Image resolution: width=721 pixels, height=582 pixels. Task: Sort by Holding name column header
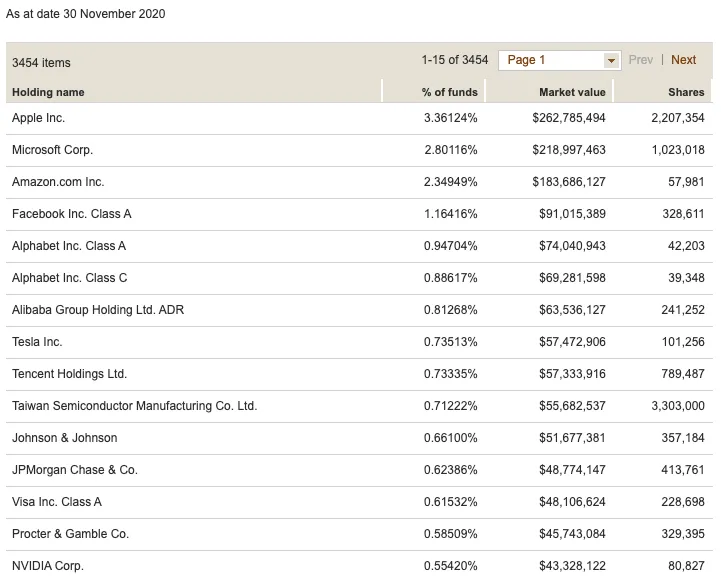click(x=48, y=92)
